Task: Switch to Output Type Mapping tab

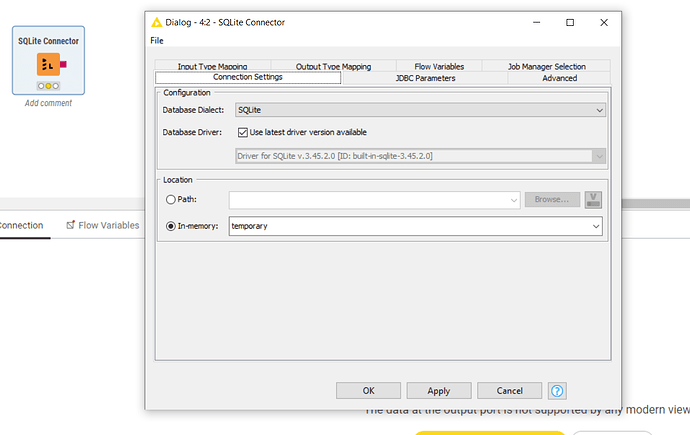Action: tap(333, 66)
